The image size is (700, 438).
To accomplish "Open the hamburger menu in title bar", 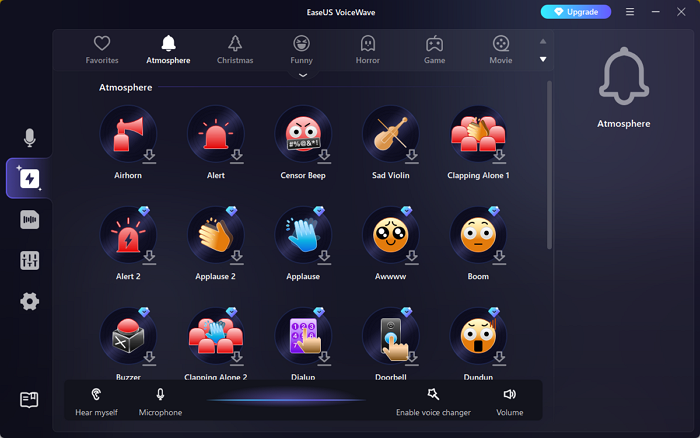I will pyautogui.click(x=629, y=12).
